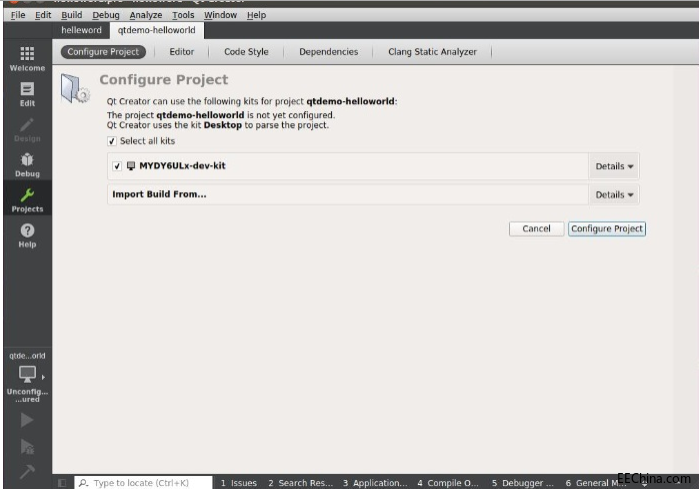Click the Cancel button
Image resolution: width=699 pixels, height=491 pixels.
[536, 229]
